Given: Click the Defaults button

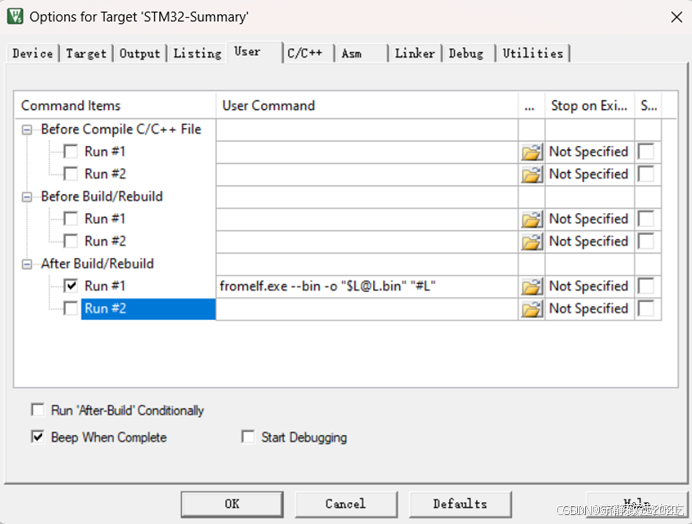Looking at the screenshot, I should pos(460,504).
